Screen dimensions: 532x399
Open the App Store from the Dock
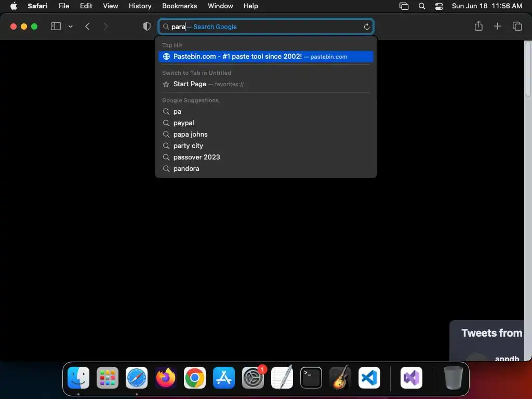(x=224, y=378)
